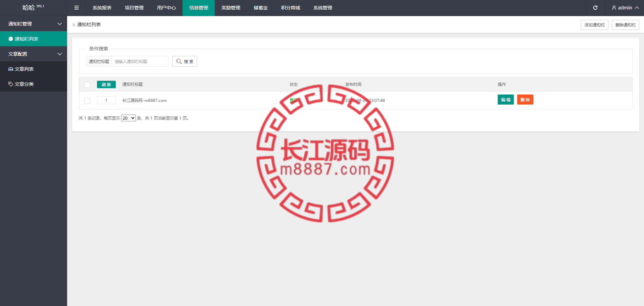Image resolution: width=644 pixels, height=306 pixels.
Task: Check the checkbox for the 长江源码网 row
Action: [87, 101]
